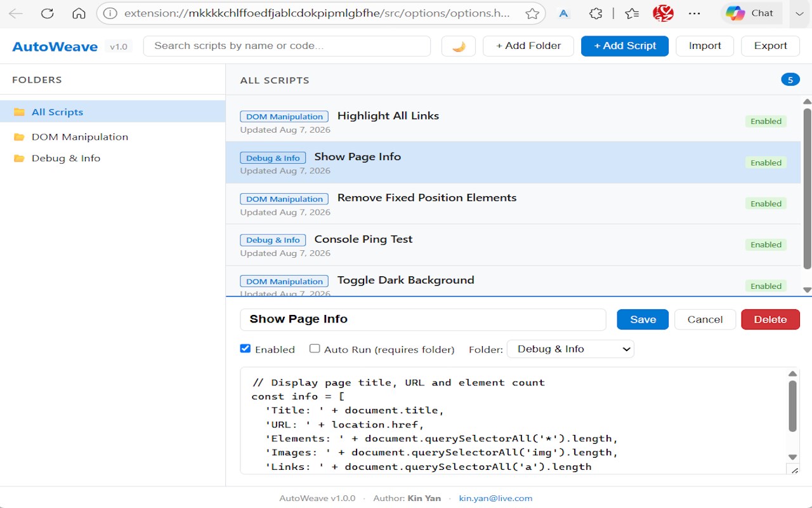The image size is (812, 508).
Task: Click script list scrollbar up arrow
Action: pyautogui.click(x=807, y=102)
